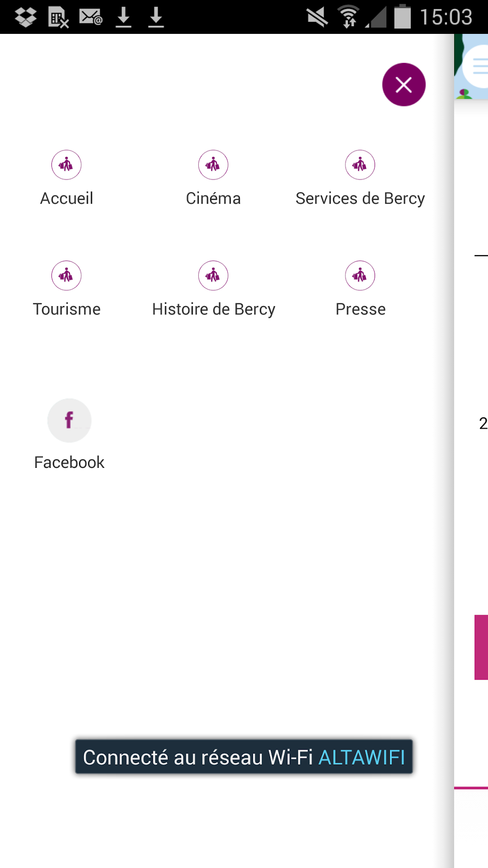The height and width of the screenshot is (868, 488).
Task: Tap the ALTAWIFI network name
Action: click(362, 757)
